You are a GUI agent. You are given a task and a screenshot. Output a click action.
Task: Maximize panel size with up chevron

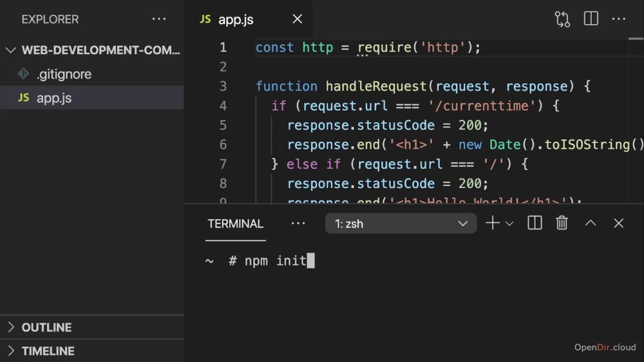click(591, 223)
